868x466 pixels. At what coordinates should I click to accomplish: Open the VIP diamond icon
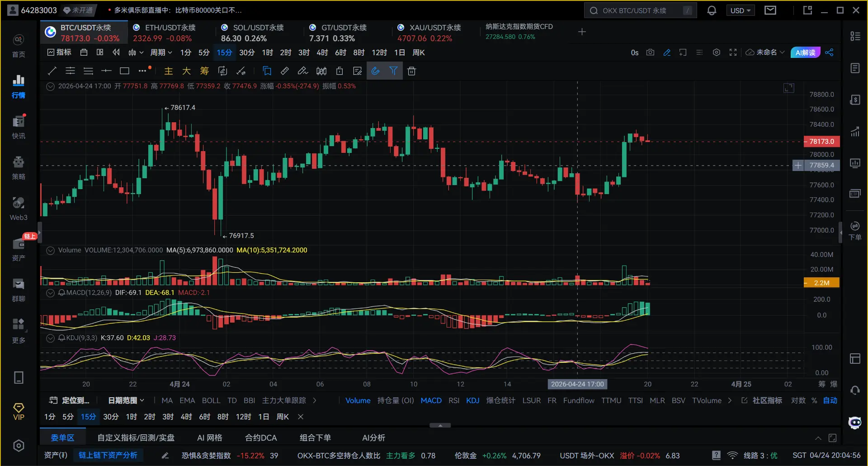(x=19, y=412)
